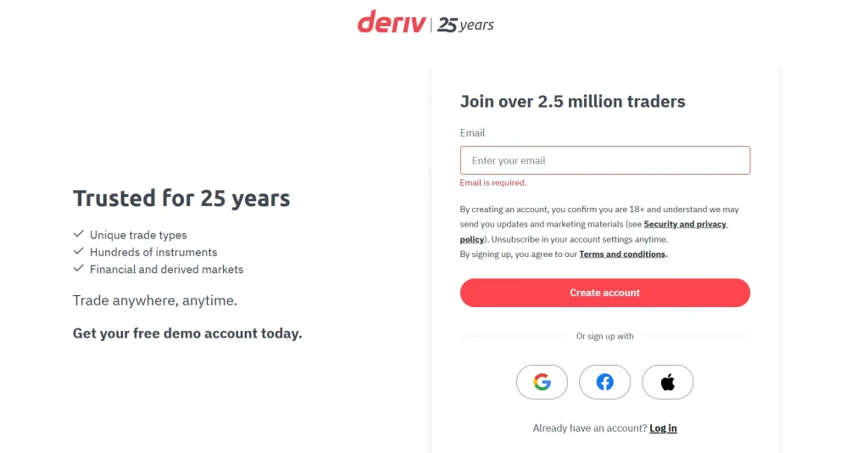Click the 'Email is required.' error message
This screenshot has width=868, height=453.
pyautogui.click(x=492, y=182)
